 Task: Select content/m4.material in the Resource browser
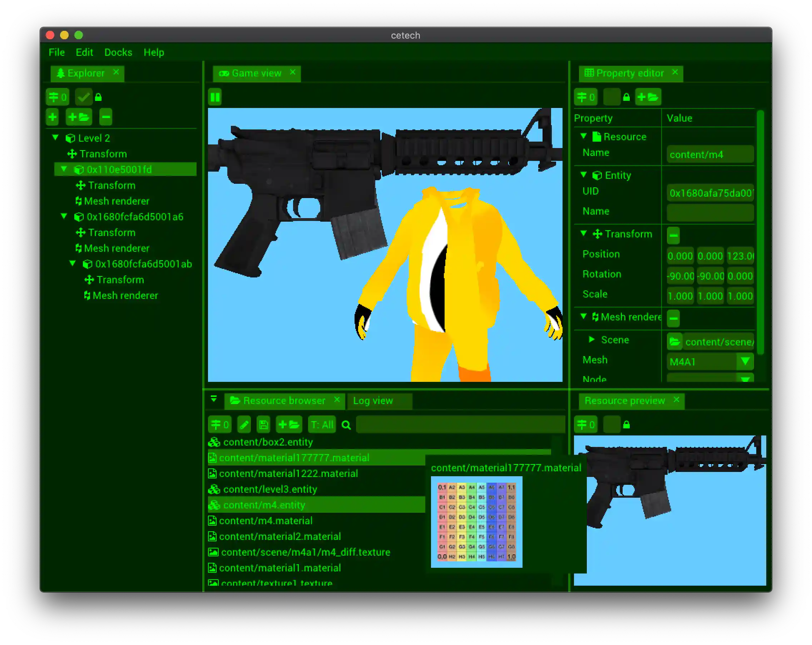click(266, 521)
